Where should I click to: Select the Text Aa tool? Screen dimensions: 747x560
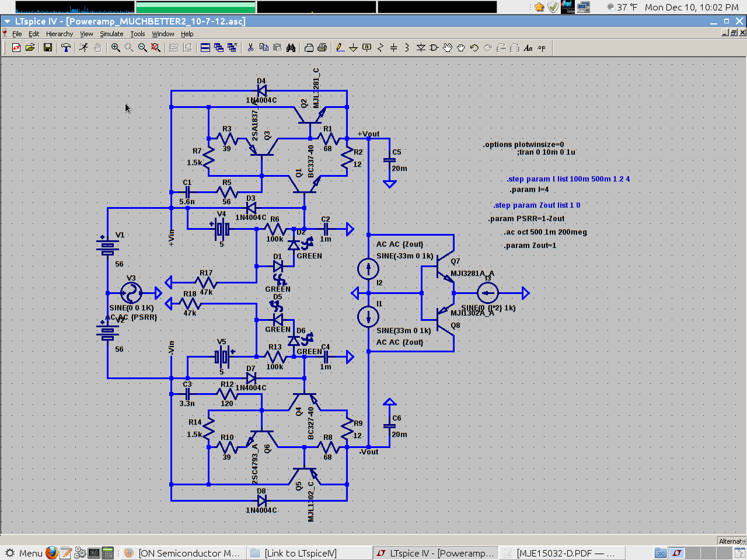point(528,48)
